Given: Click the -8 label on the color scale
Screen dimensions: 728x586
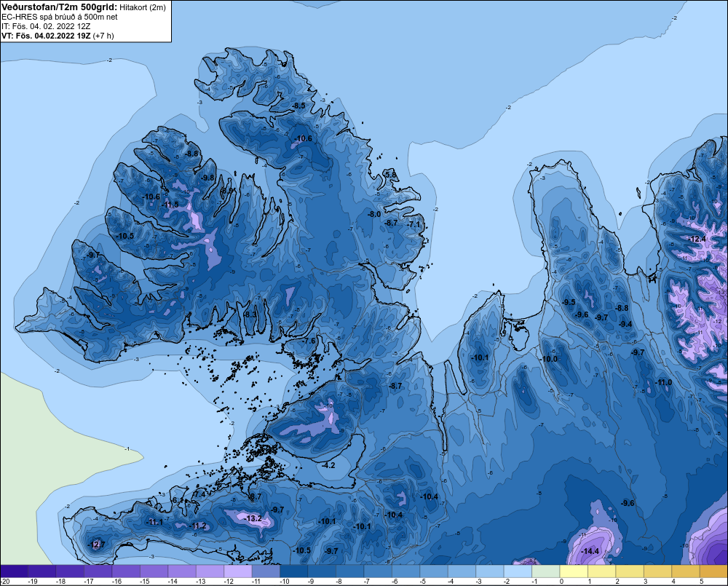Looking at the screenshot, I should click(339, 582).
